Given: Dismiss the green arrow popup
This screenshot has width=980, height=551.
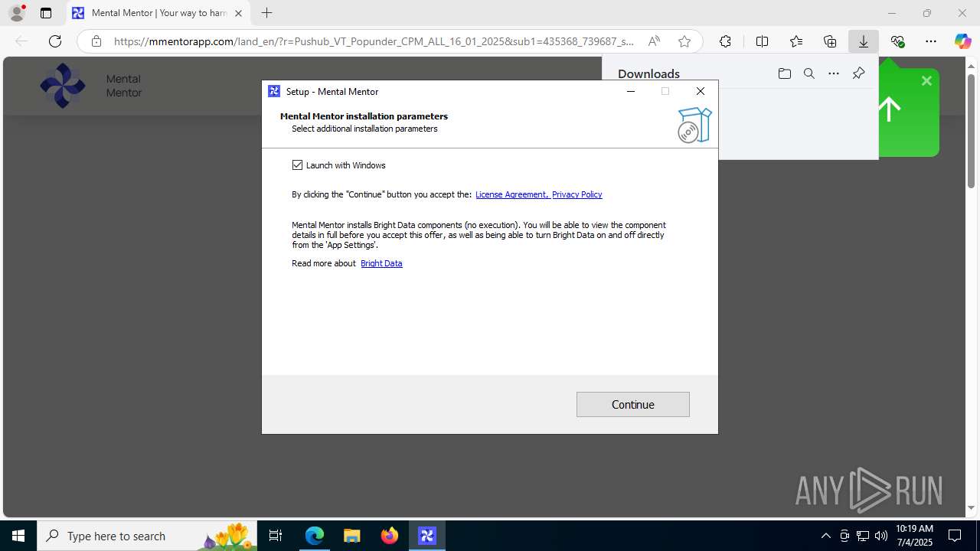Looking at the screenshot, I should (x=926, y=80).
